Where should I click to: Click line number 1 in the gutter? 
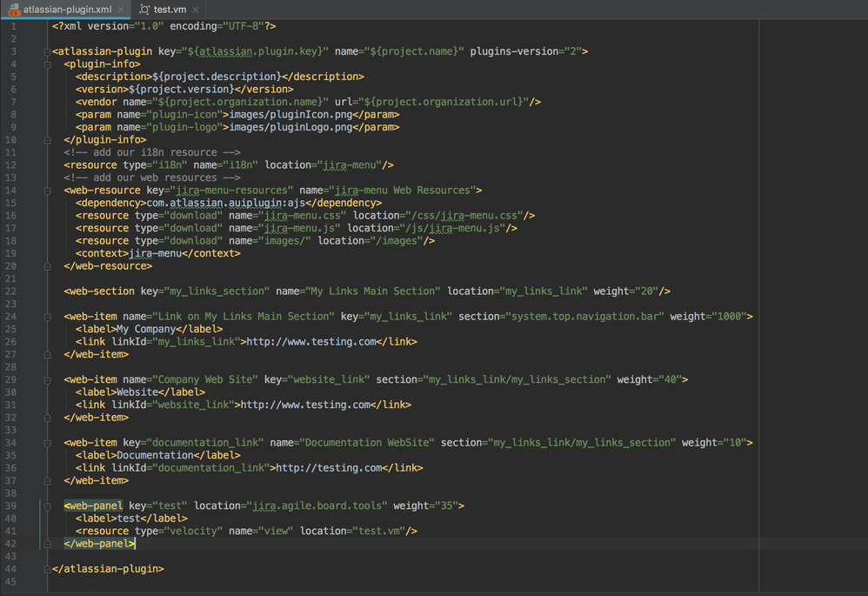(x=13, y=26)
